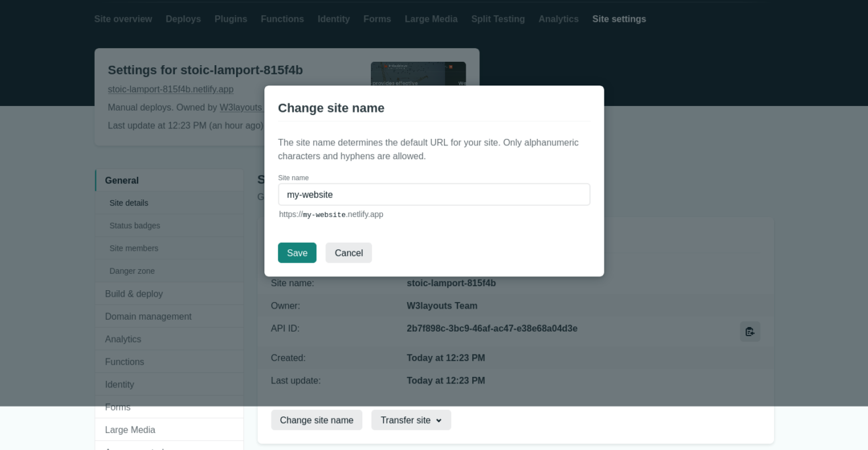This screenshot has height=450, width=868.
Task: Open Large Media in the sidebar
Action: click(x=130, y=430)
